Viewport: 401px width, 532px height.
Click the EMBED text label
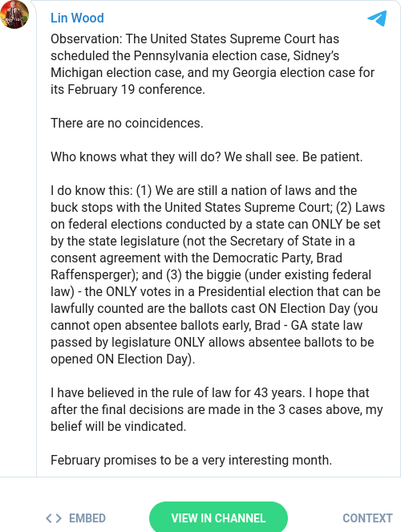87,518
